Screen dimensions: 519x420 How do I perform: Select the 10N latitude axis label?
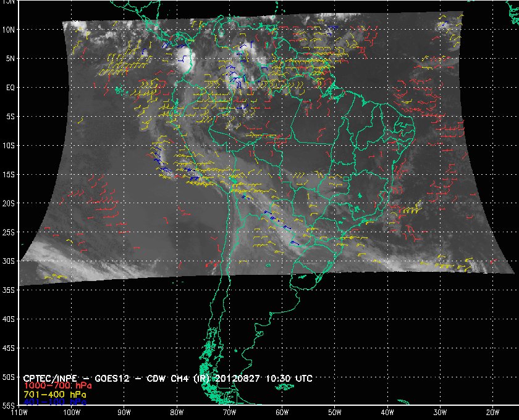[x=10, y=29]
